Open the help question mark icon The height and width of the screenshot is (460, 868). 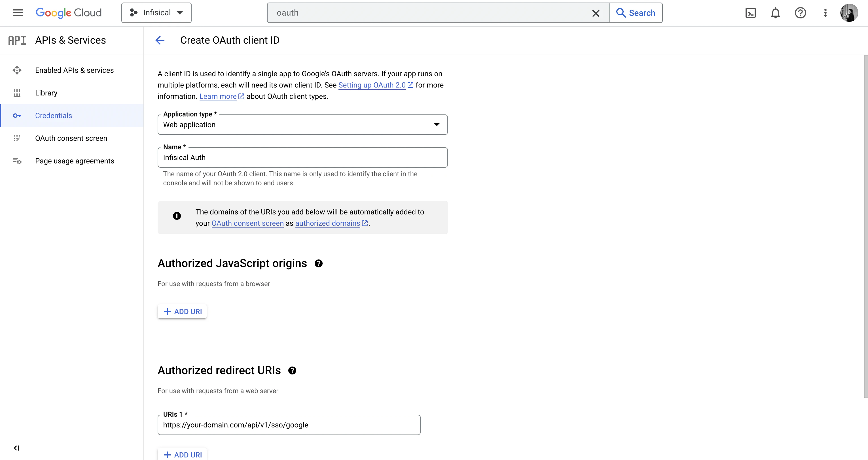coord(800,13)
